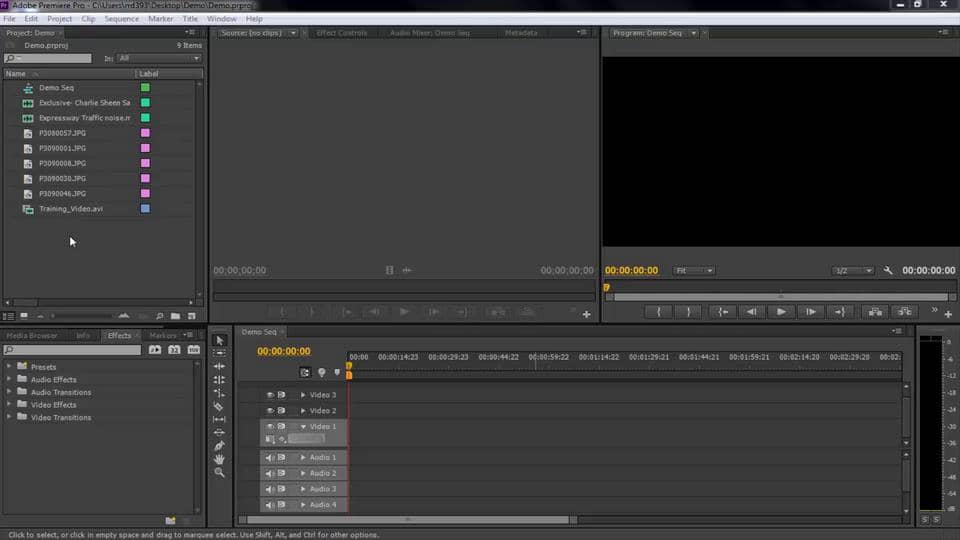Image resolution: width=960 pixels, height=540 pixels.
Task: Mute Audio 1 track speaker toggle
Action: pos(270,457)
